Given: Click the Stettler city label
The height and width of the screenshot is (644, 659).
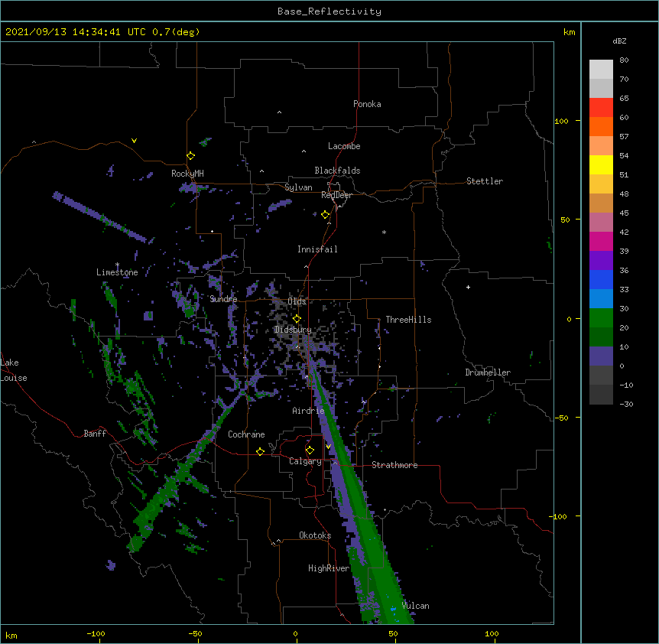Looking at the screenshot, I should [485, 181].
